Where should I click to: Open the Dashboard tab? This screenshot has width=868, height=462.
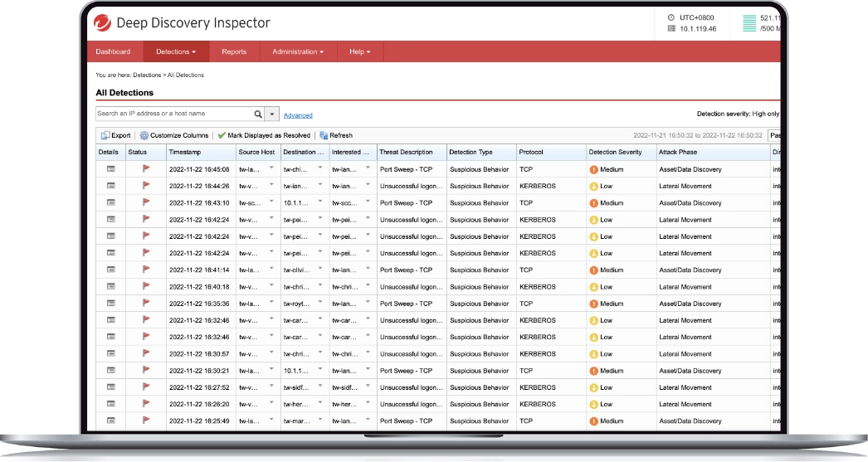(x=113, y=51)
